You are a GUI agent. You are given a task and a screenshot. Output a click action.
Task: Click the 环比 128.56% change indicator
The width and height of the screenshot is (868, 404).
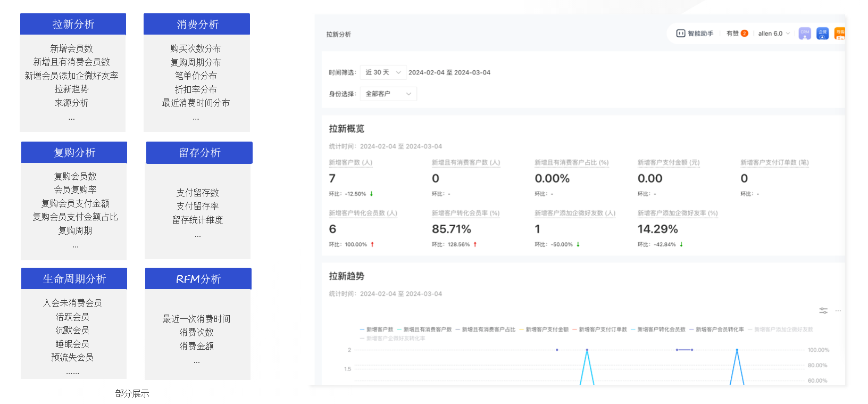(x=454, y=244)
